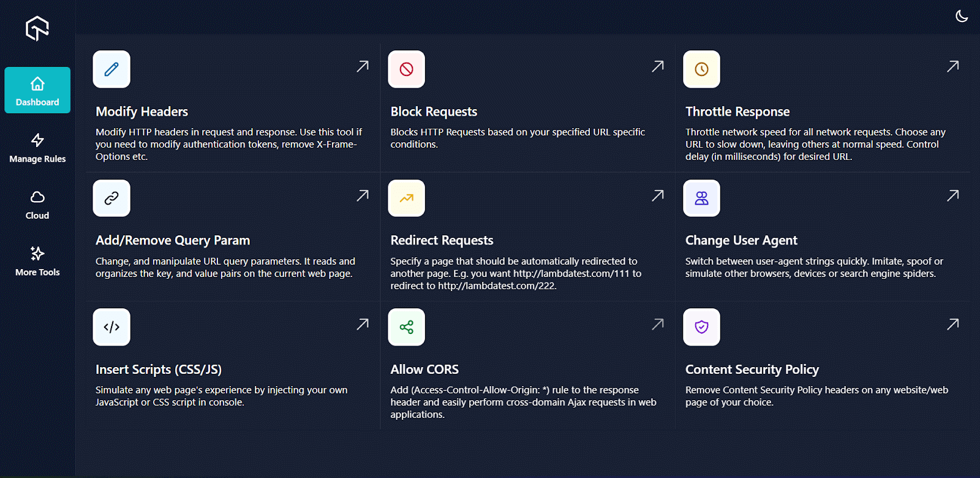Toggle dark mode with the moon icon
Screen dimensions: 980x478
[x=962, y=17]
